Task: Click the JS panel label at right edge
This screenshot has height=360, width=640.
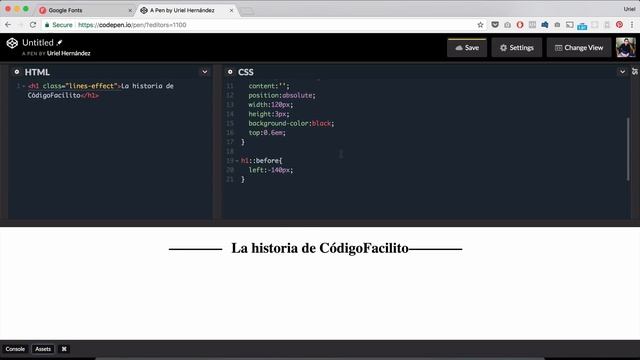Action: [635, 71]
